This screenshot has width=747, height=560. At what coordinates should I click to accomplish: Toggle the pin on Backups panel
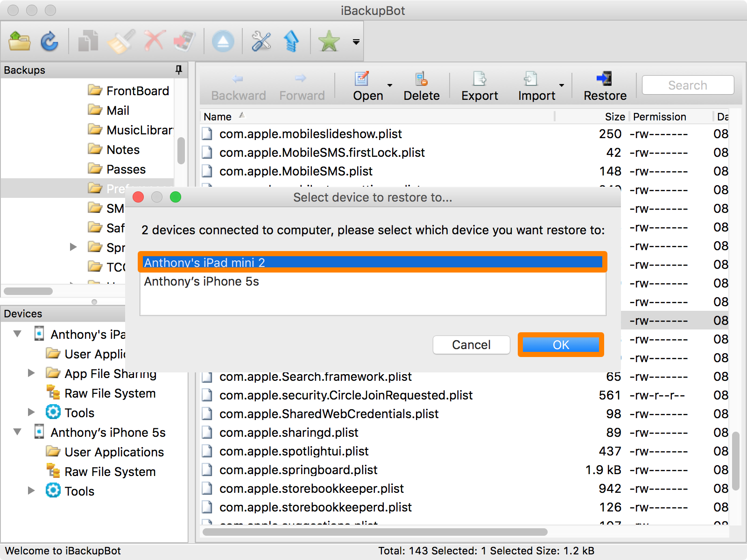(179, 70)
